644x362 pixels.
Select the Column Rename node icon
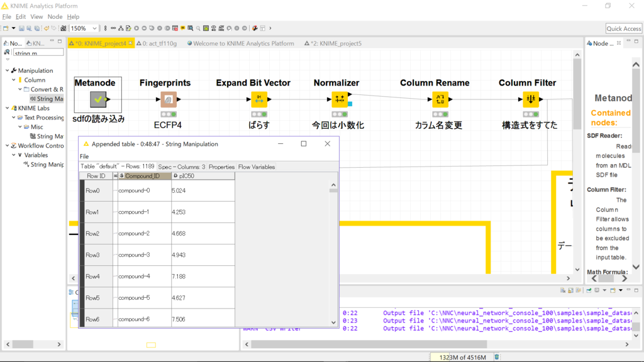[x=440, y=99]
